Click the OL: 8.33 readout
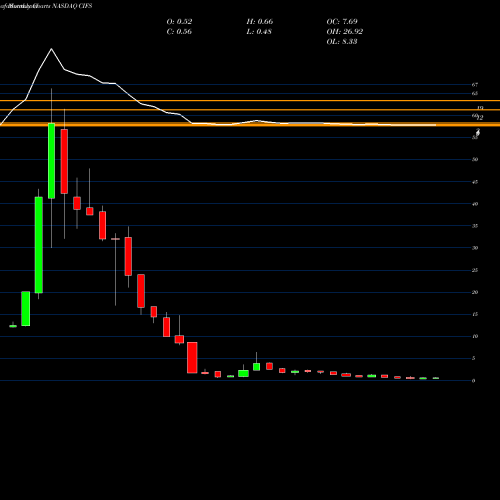Image resolution: width=500 pixels, height=500 pixels. [342, 42]
